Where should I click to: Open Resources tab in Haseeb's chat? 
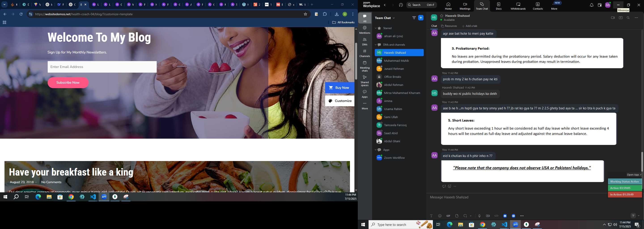(x=449, y=26)
